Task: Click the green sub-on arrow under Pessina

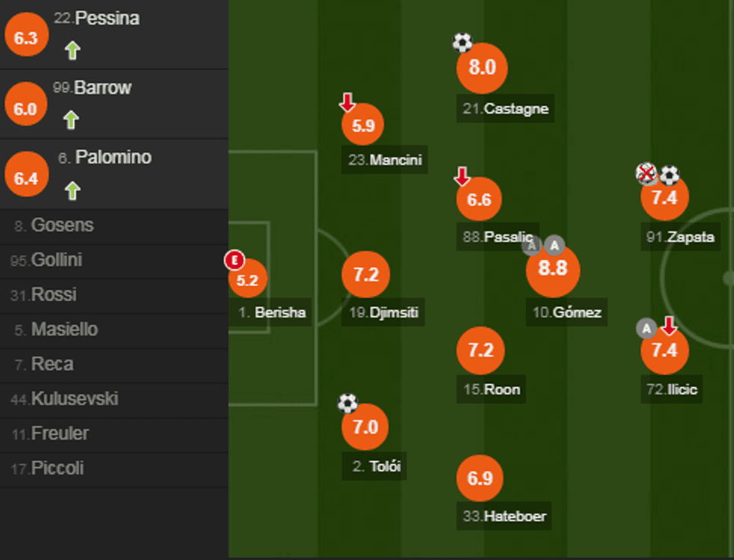Action: [x=72, y=51]
